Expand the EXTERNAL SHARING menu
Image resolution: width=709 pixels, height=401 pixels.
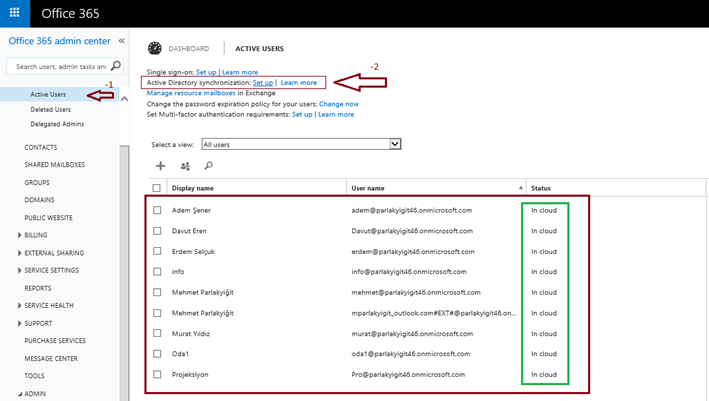coord(19,253)
